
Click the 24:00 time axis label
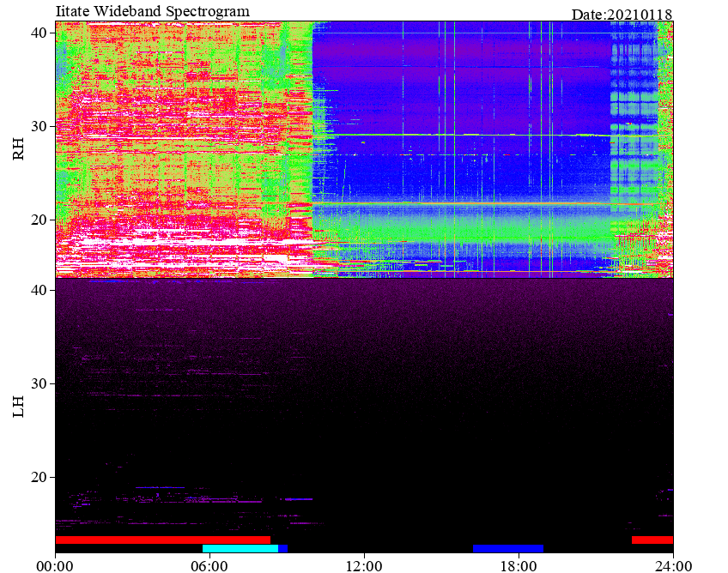tap(673, 566)
